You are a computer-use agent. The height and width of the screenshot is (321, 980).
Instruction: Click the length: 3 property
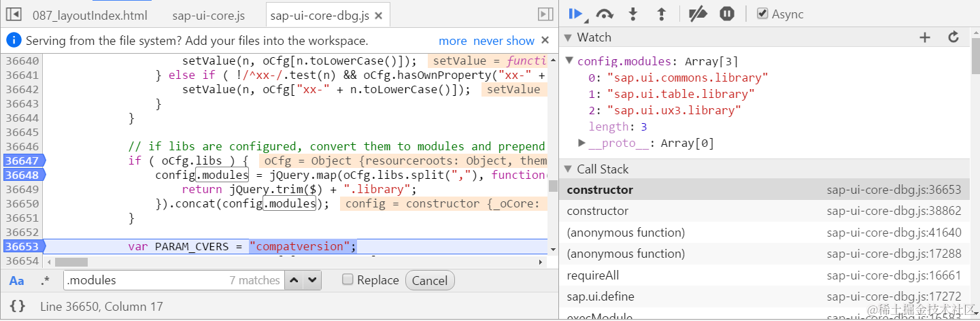[618, 126]
